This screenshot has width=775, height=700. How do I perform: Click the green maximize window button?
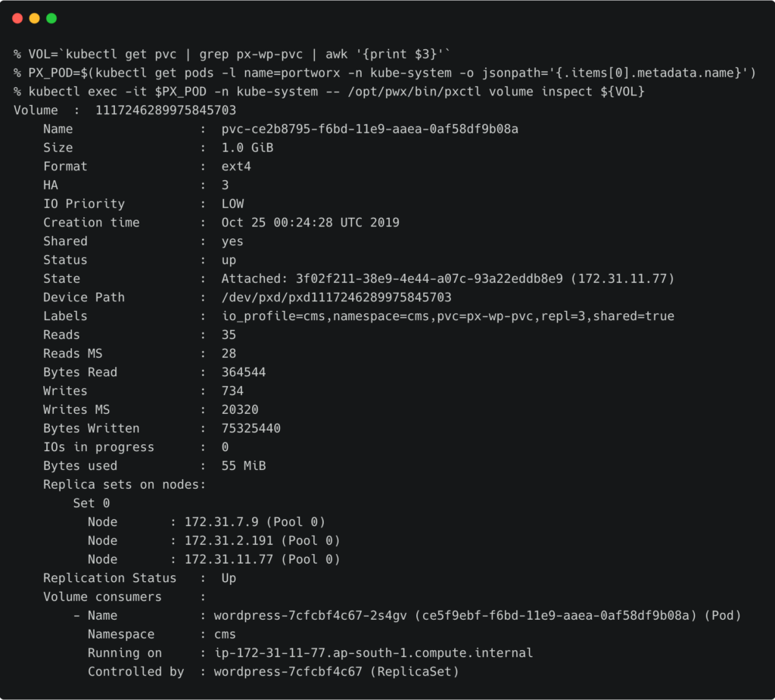51,18
